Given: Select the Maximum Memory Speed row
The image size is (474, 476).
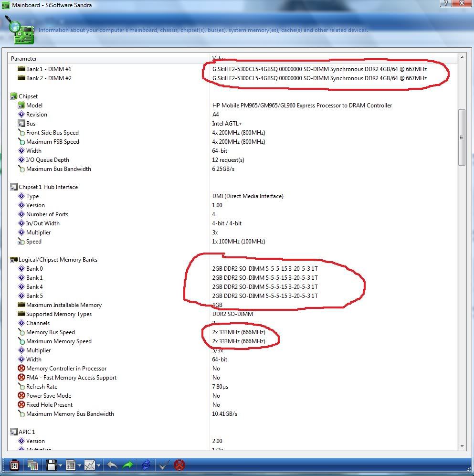Looking at the screenshot, I should (x=232, y=341).
